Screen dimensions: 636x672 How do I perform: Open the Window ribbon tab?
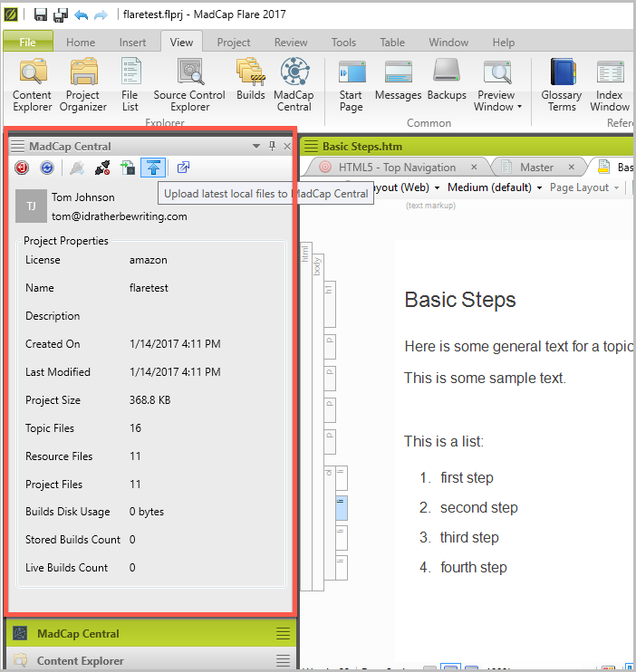[448, 43]
